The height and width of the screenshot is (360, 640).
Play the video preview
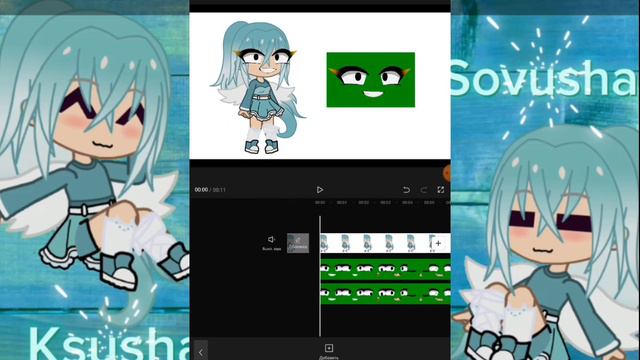pos(320,190)
